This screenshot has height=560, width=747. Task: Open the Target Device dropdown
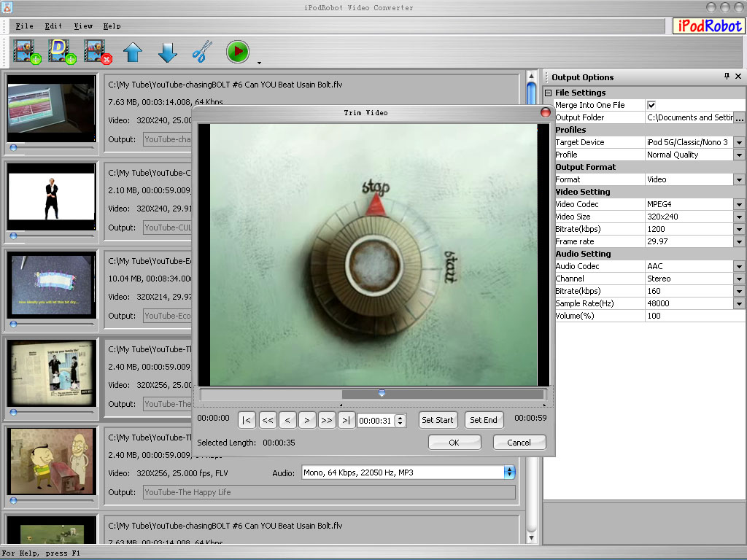[739, 142]
